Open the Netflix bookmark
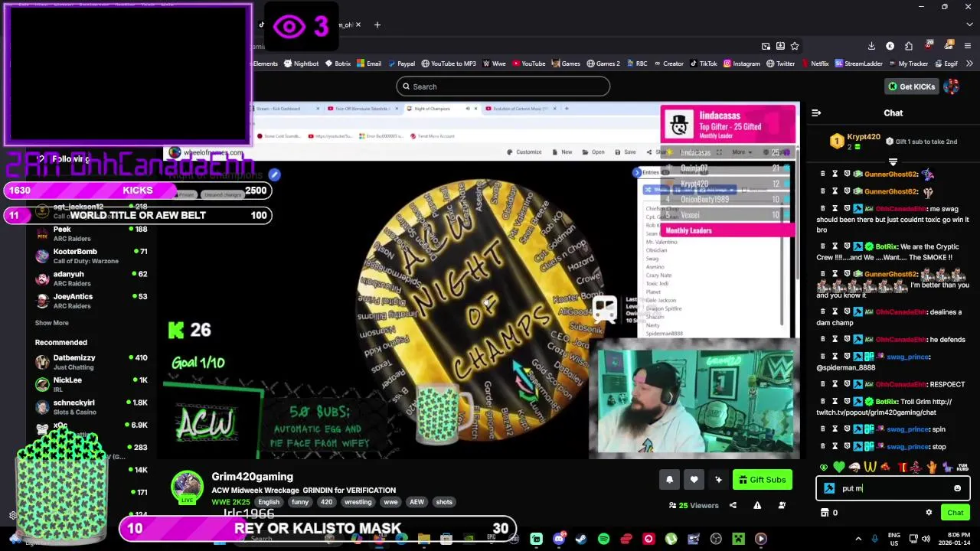This screenshot has height=551, width=980. point(815,64)
